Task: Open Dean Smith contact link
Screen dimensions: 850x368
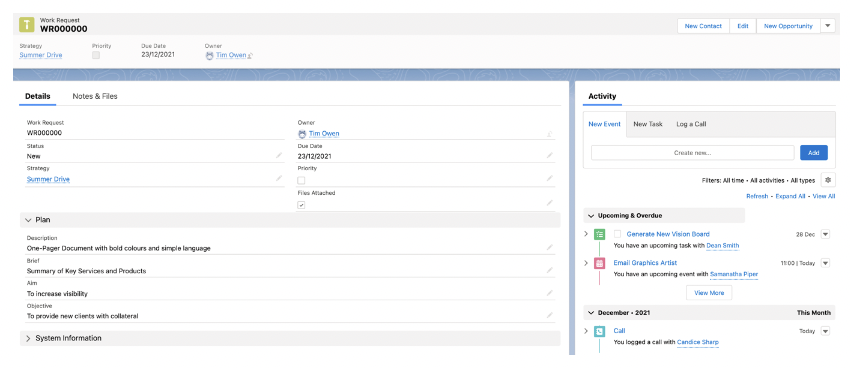Action: 723,246
